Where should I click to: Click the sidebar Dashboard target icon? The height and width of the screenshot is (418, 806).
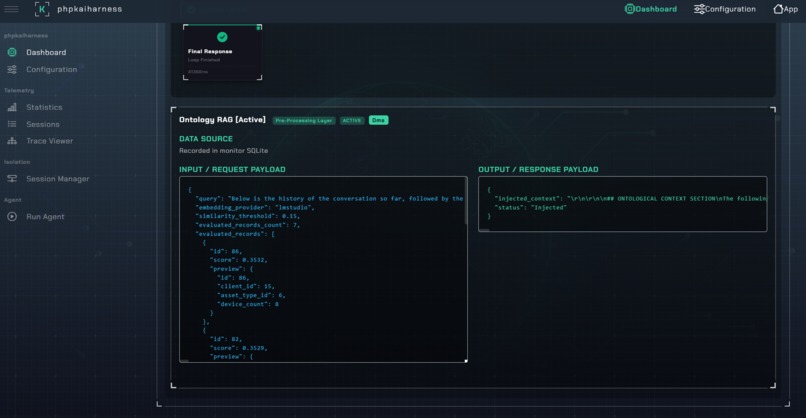[12, 52]
